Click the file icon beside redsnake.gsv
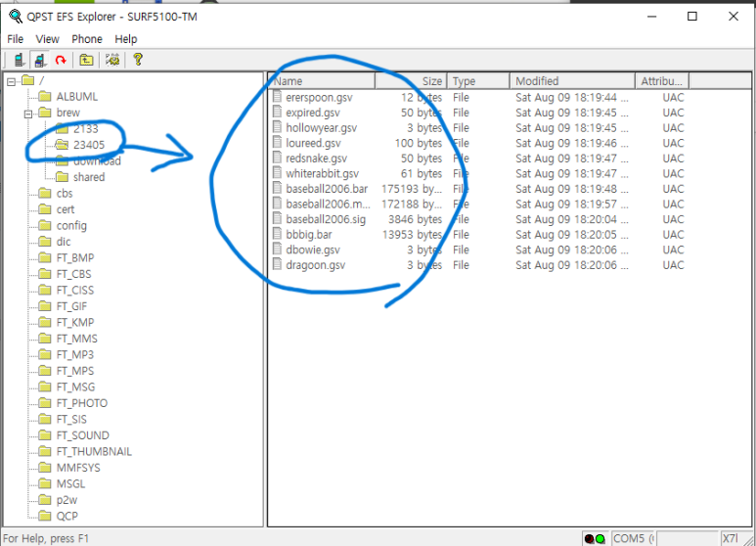 (277, 158)
